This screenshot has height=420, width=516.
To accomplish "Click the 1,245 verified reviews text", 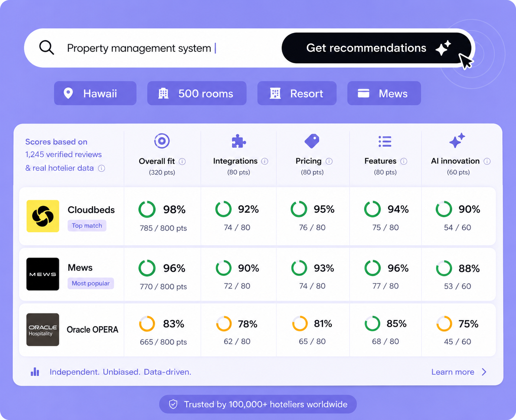I will tap(63, 154).
